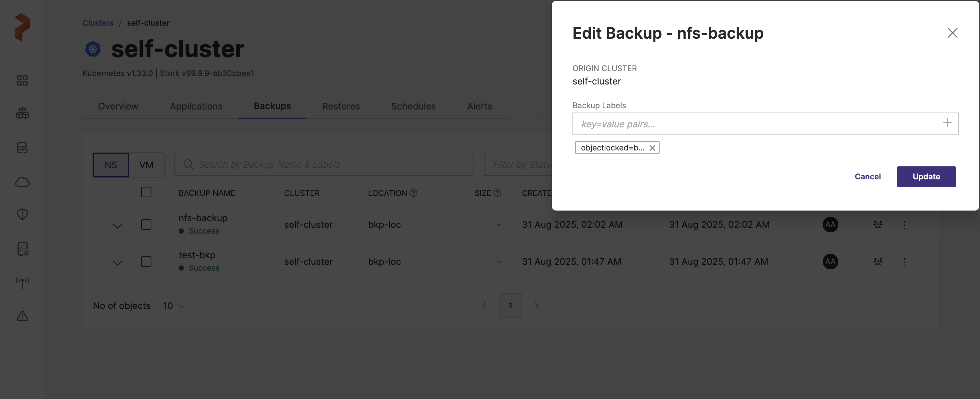
Task: Click plus icon to add backup label
Action: point(947,123)
